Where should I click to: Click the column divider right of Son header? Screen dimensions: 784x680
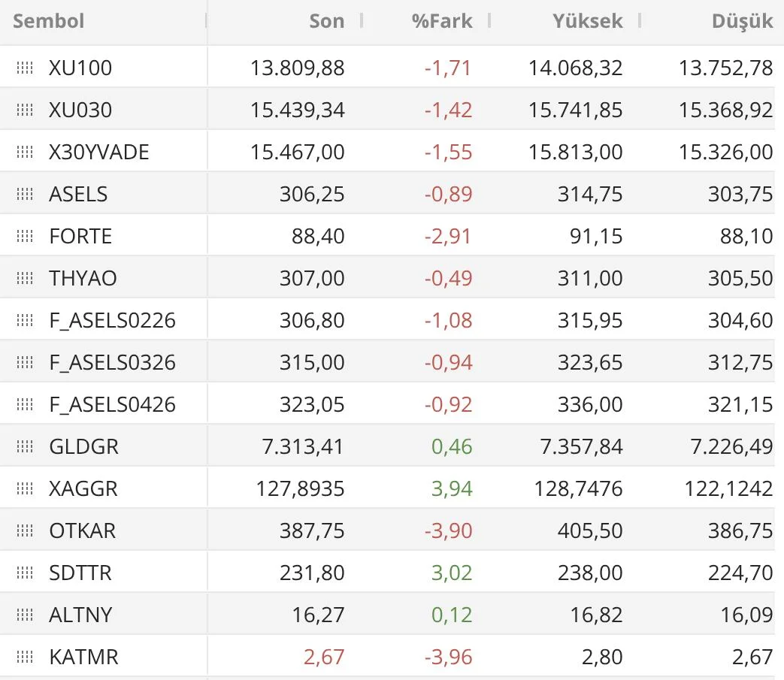[362, 21]
